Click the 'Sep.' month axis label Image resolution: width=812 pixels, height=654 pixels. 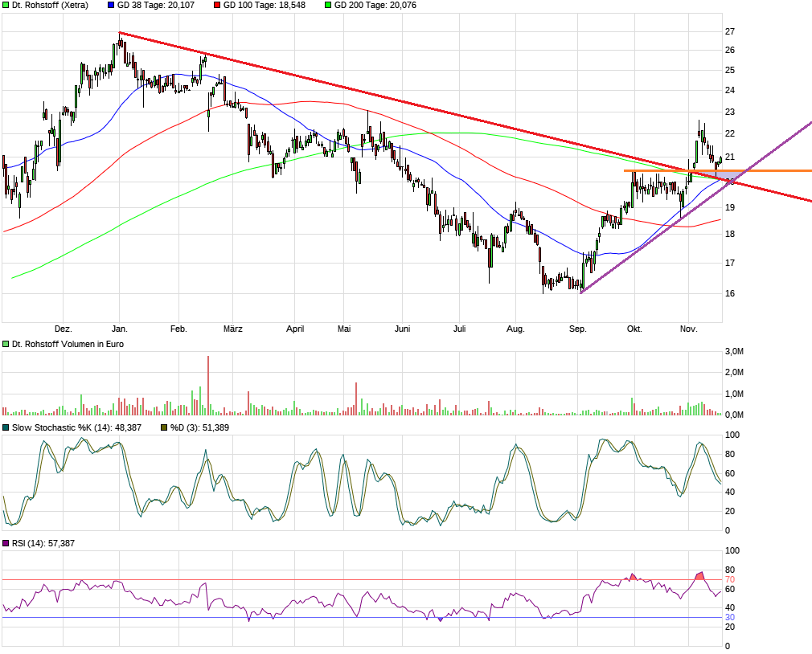point(578,329)
